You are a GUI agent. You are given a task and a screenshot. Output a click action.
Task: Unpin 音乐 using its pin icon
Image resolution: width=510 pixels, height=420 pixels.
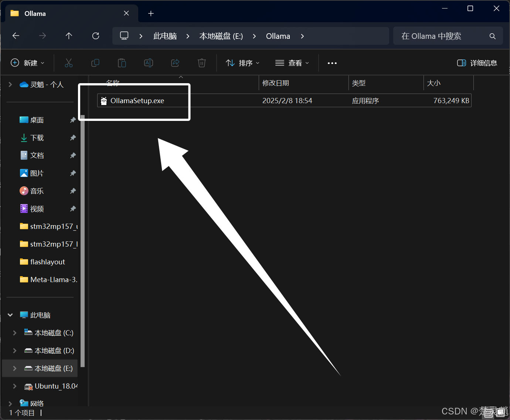(x=73, y=191)
